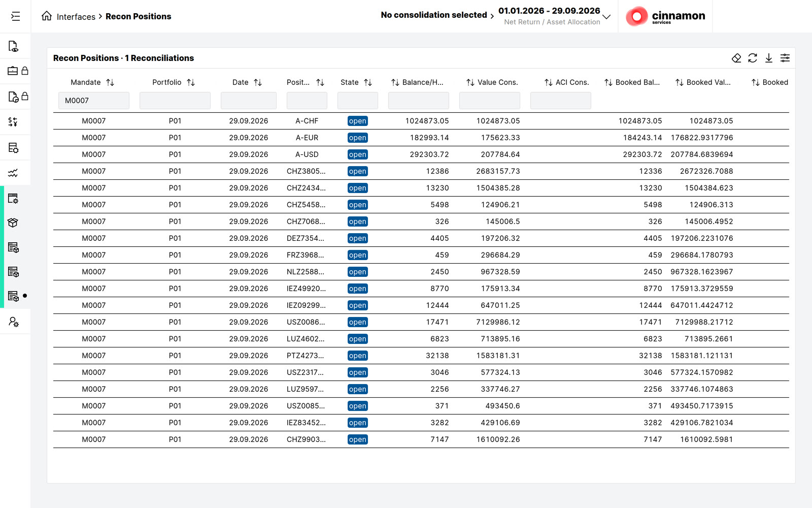Select booked value 1610092.5981

tap(706, 439)
